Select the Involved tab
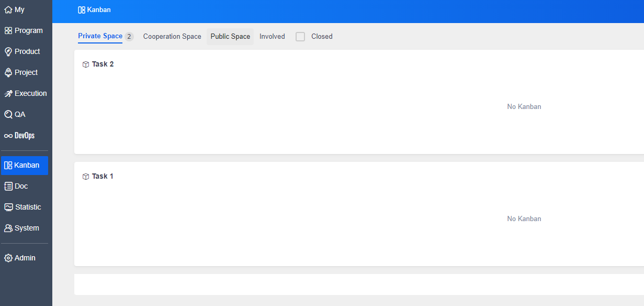The height and width of the screenshot is (306, 644). click(x=272, y=37)
